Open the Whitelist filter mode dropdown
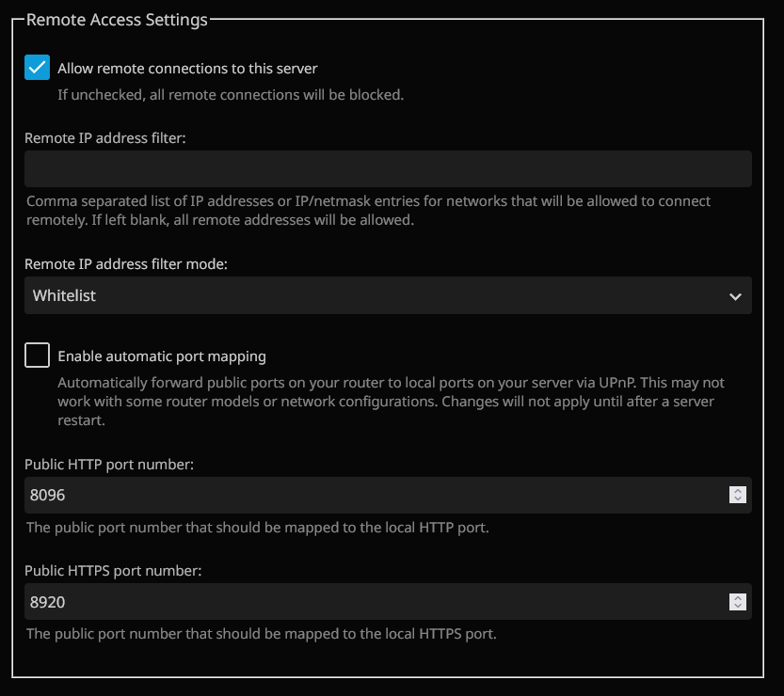Image resolution: width=784 pixels, height=696 pixels. [376, 295]
